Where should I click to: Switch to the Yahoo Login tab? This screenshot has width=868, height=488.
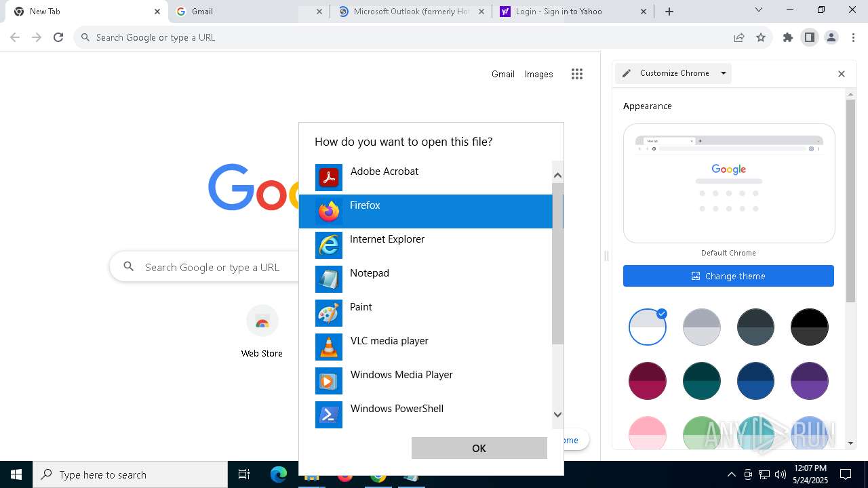point(574,12)
